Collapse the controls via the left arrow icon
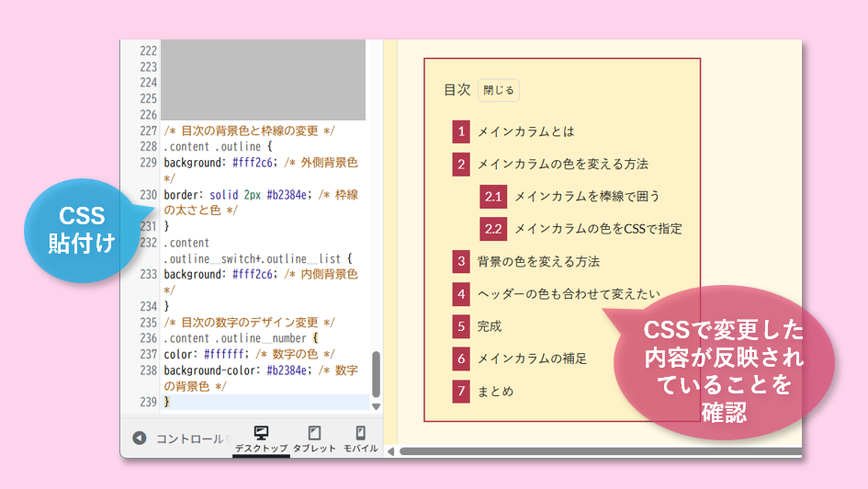The width and height of the screenshot is (868, 489). pos(140,438)
